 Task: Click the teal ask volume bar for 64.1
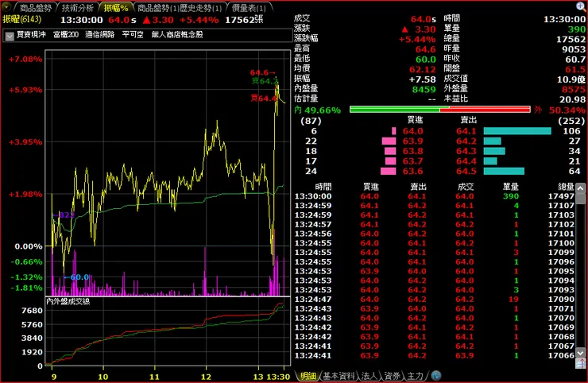click(x=517, y=131)
